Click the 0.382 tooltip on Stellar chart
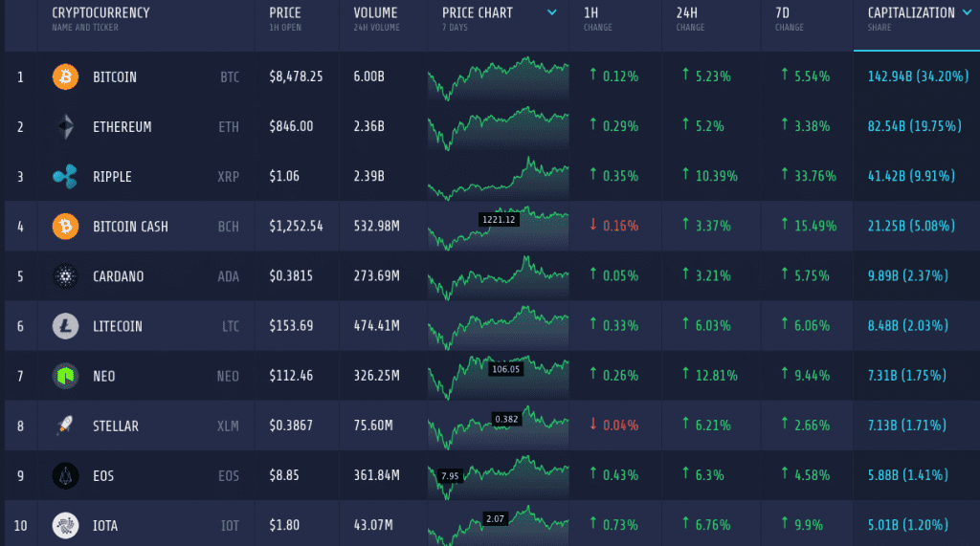 (x=506, y=419)
